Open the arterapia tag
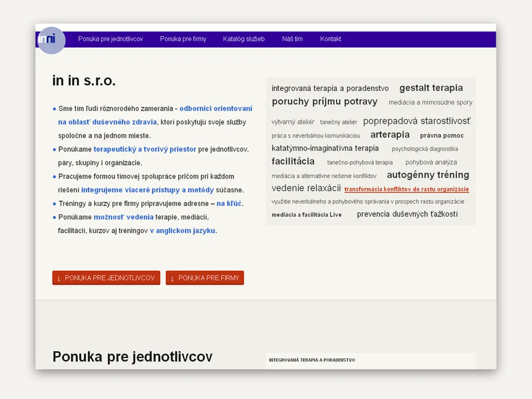This screenshot has width=532, height=399. [390, 135]
